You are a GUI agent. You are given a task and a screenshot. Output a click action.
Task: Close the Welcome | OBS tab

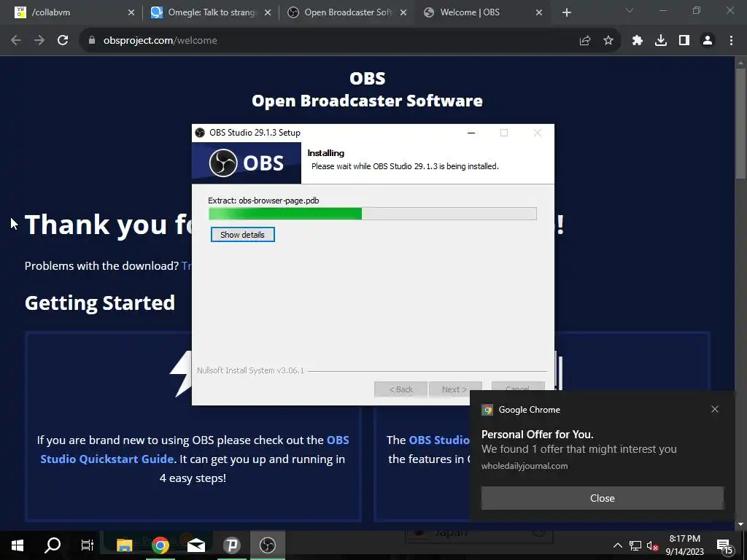click(539, 12)
